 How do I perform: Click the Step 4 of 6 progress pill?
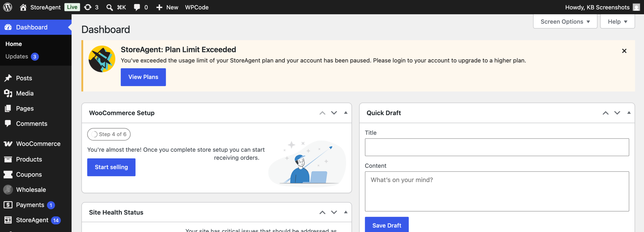pos(109,134)
